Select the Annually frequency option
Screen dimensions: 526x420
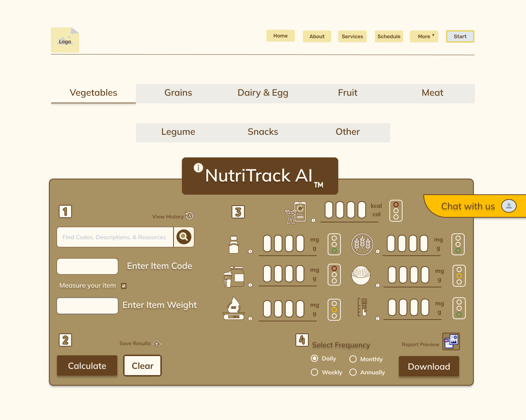tap(353, 372)
